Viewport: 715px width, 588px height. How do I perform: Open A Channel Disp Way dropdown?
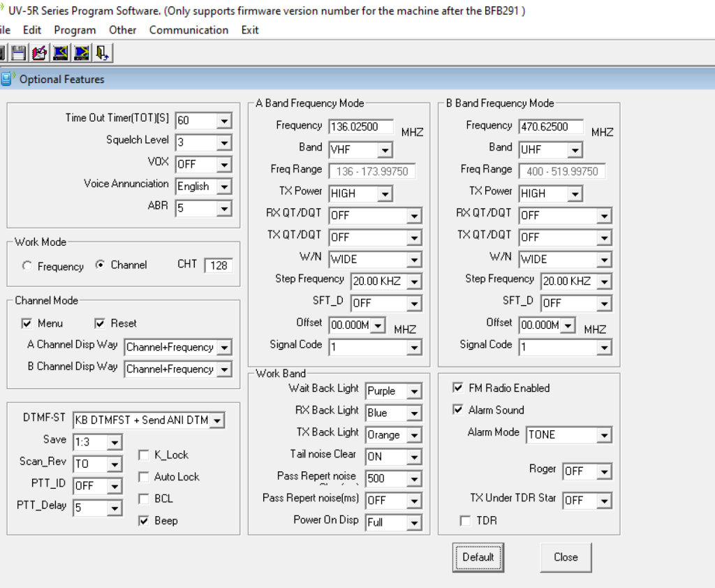coord(224,348)
